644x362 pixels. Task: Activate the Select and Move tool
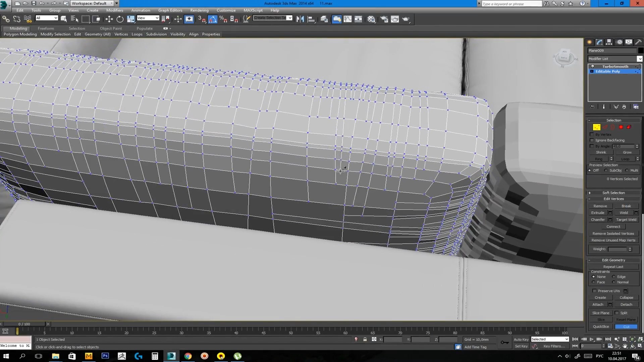[x=109, y=19]
